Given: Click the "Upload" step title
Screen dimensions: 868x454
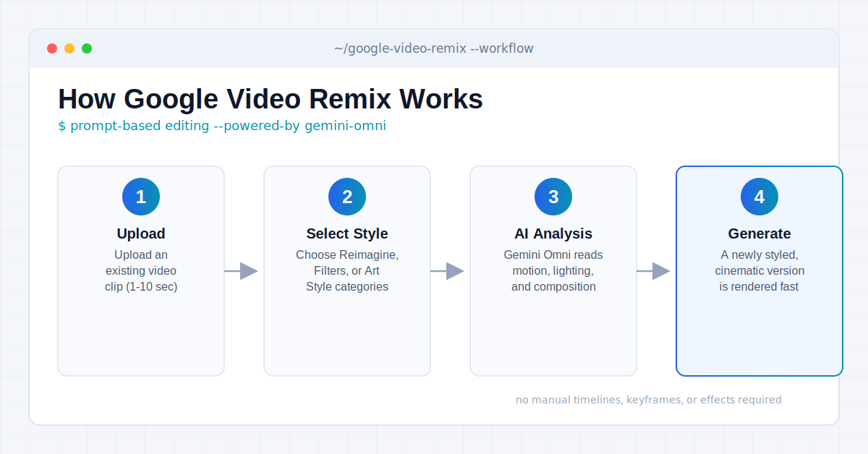Looking at the screenshot, I should 141,234.
